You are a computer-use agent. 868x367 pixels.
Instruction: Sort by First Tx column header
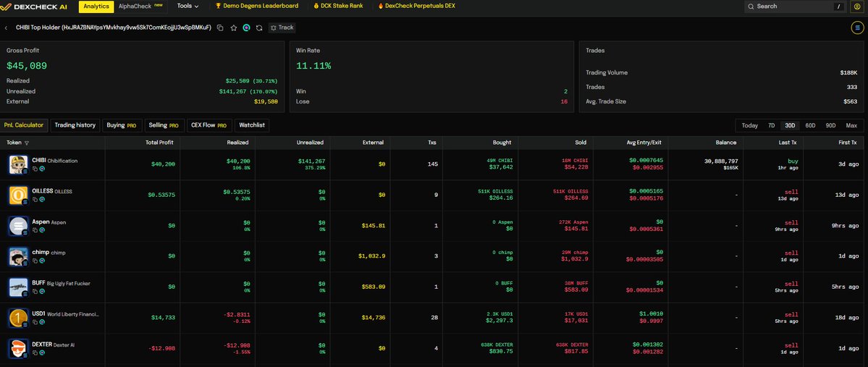coord(848,143)
